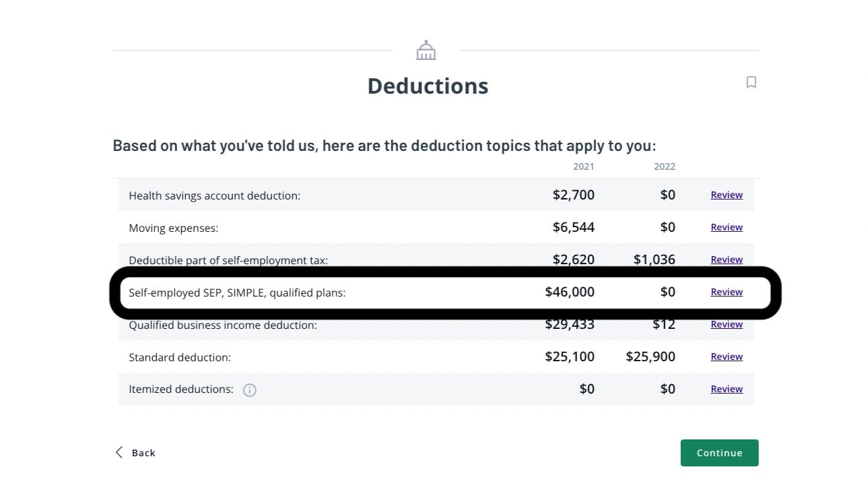Review the Standard deduction row
The width and height of the screenshot is (868, 492).
coord(727,357)
